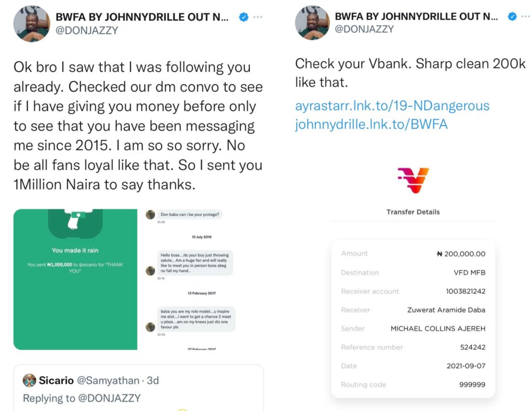Open the ayrastarr.lnk.to/19-NDangerous link
This screenshot has height=411, width=532.
pyautogui.click(x=392, y=106)
